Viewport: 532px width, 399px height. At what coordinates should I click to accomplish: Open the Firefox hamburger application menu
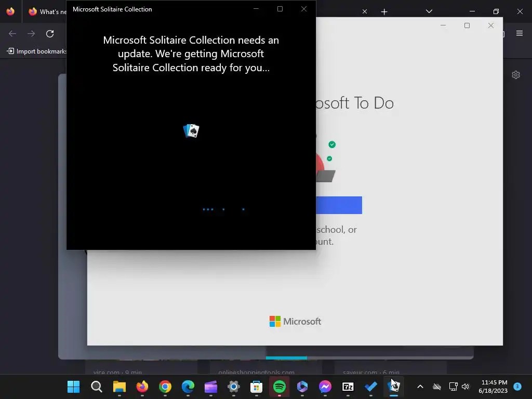tap(520, 33)
